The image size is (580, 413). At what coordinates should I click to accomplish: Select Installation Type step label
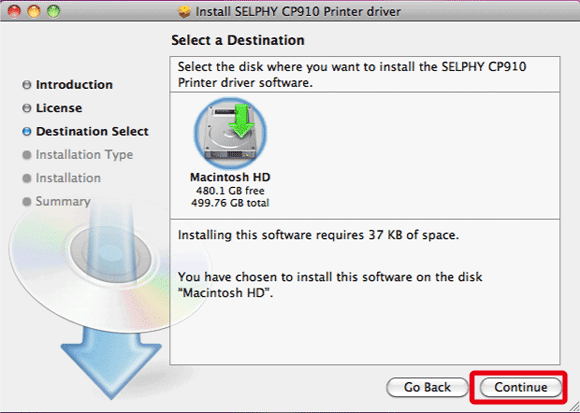84,155
